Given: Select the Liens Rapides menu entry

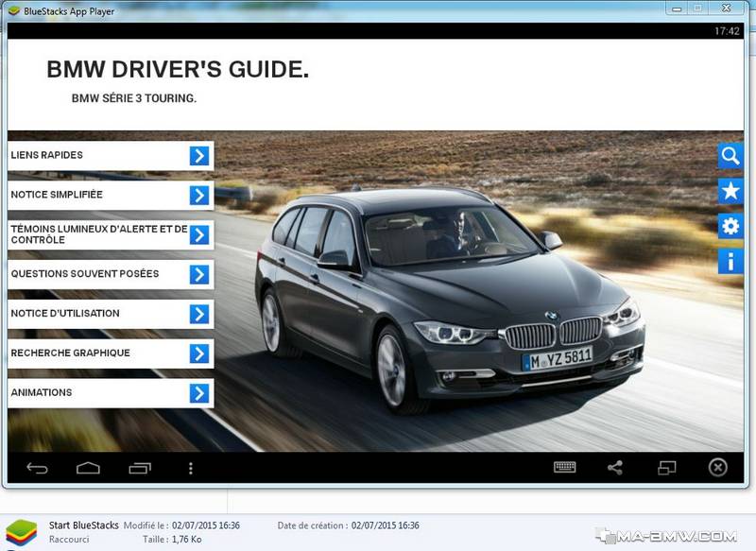Looking at the screenshot, I should click(x=111, y=155).
